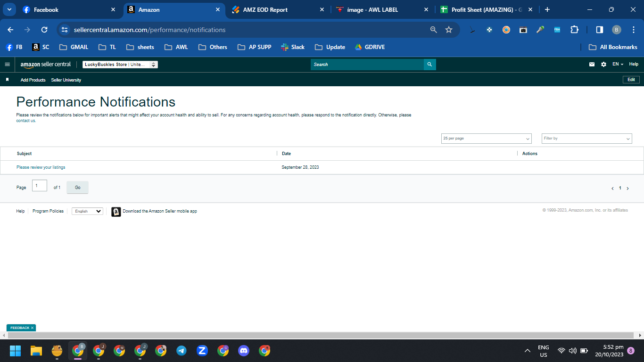Open the GMAIL bookmarks folder
644x362 pixels.
74,47
